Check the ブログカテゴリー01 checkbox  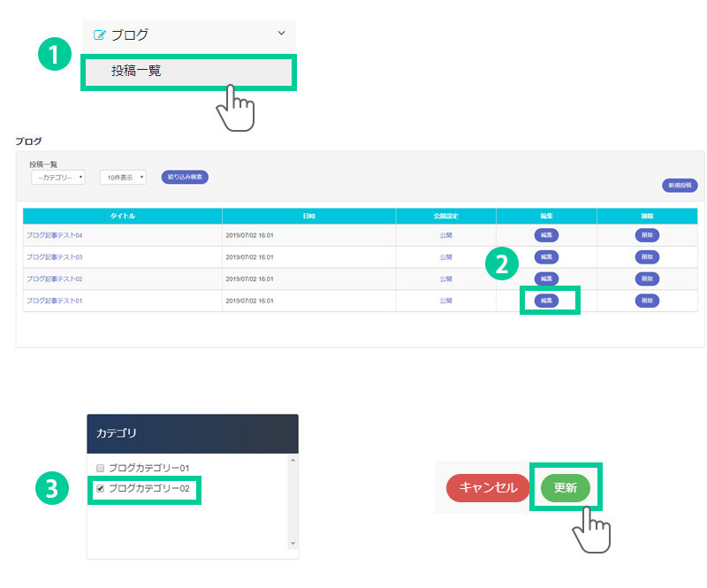click(101, 468)
